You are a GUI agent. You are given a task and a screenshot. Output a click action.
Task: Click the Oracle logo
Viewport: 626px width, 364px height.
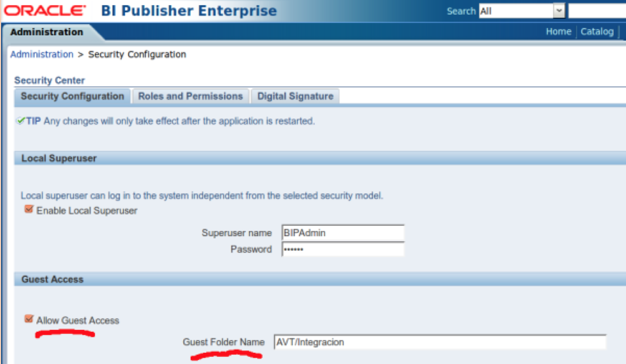pyautogui.click(x=45, y=11)
